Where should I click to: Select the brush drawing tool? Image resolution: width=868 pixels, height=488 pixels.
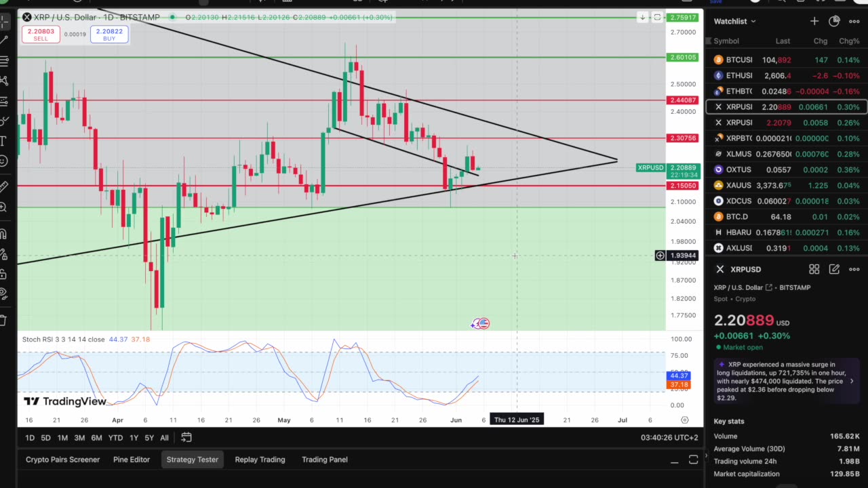[4, 121]
